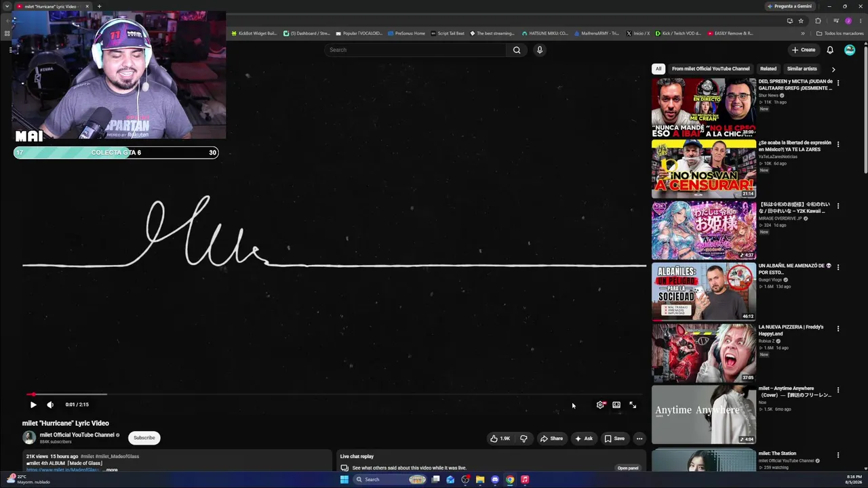Open the ¡No nos van a censurar! thumbnail
Image resolution: width=868 pixels, height=488 pixels.
pyautogui.click(x=704, y=169)
